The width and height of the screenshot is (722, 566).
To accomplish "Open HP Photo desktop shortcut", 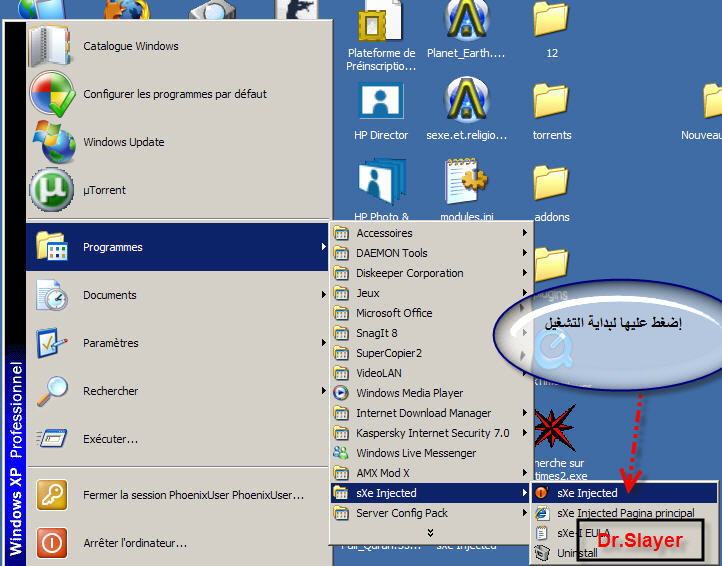I will (381, 190).
